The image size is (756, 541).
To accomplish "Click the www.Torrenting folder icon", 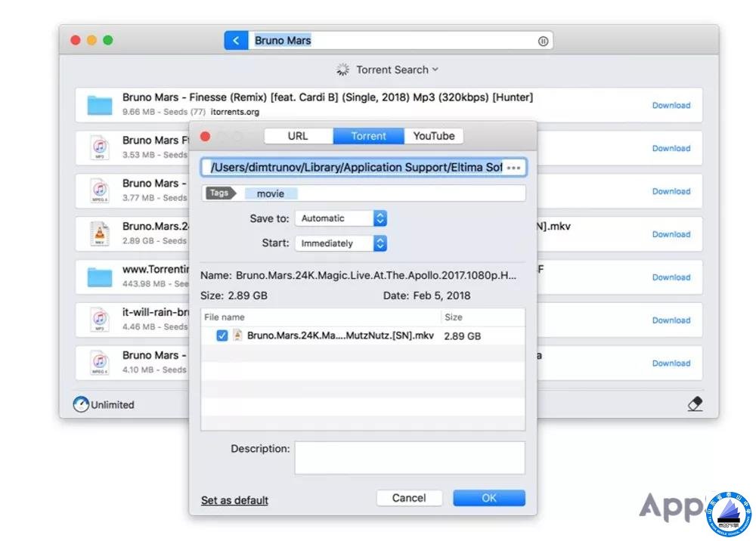I will pos(100,277).
